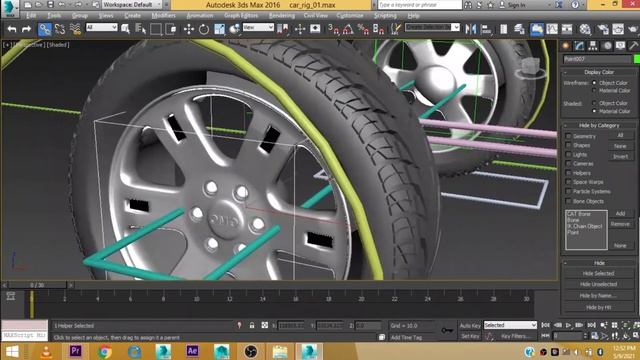Open the reference coordinate View dropdown
640x360 pixels.
258,27
